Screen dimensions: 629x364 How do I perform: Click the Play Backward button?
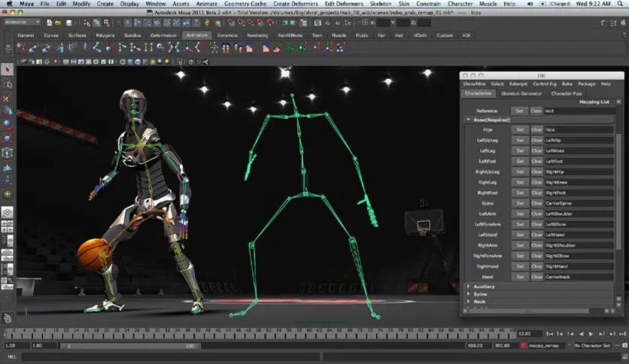(581, 333)
